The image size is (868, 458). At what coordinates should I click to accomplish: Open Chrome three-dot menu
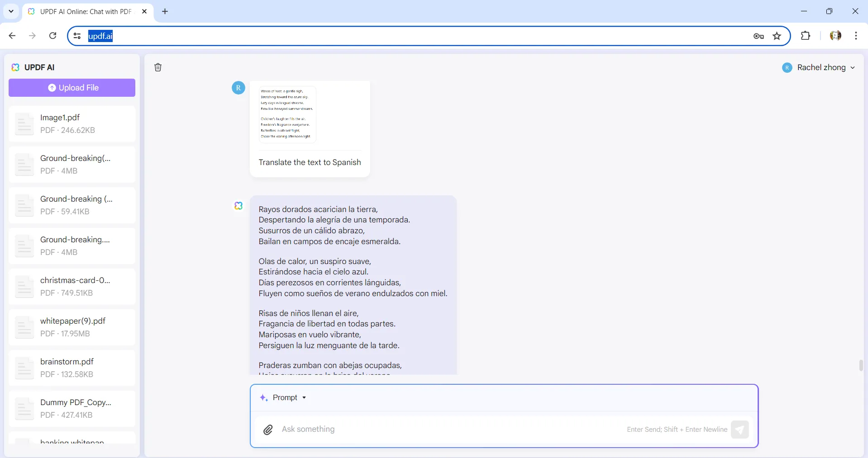(x=856, y=36)
